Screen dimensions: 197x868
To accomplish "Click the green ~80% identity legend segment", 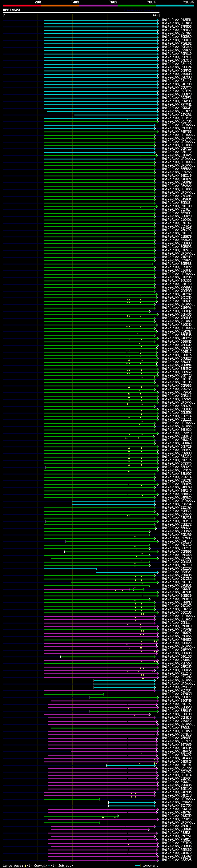I will click(137, 6).
